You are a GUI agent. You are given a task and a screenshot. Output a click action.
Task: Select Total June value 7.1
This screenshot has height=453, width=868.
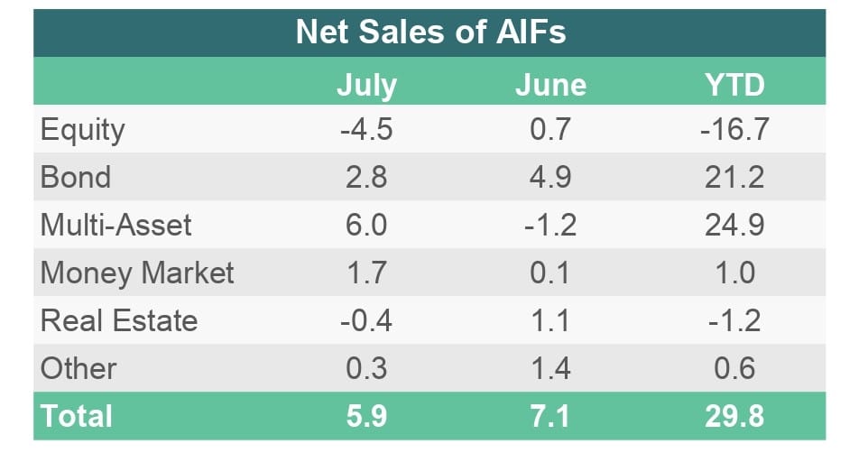coord(550,416)
